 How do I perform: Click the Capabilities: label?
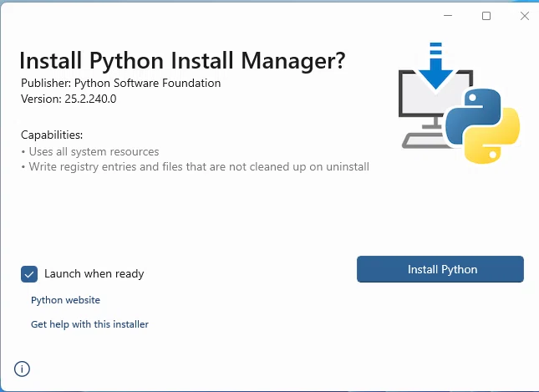(x=52, y=135)
